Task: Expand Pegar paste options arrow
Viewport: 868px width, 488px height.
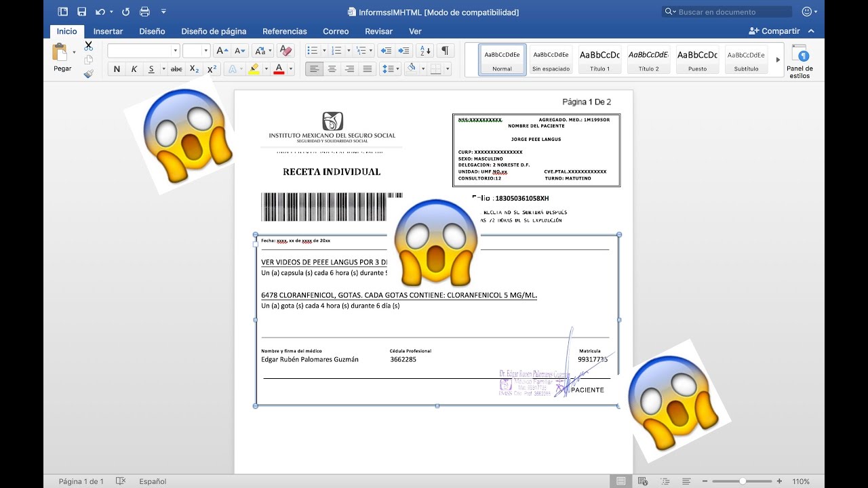Action: coord(74,52)
